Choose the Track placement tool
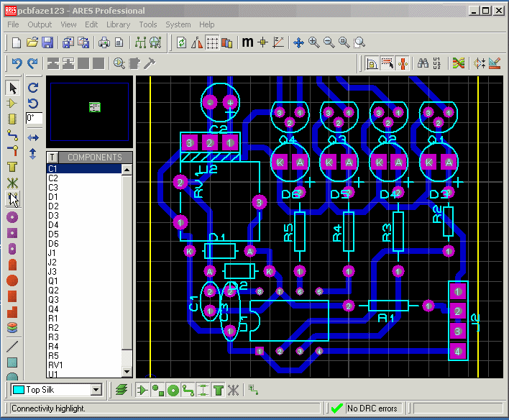 13,135
